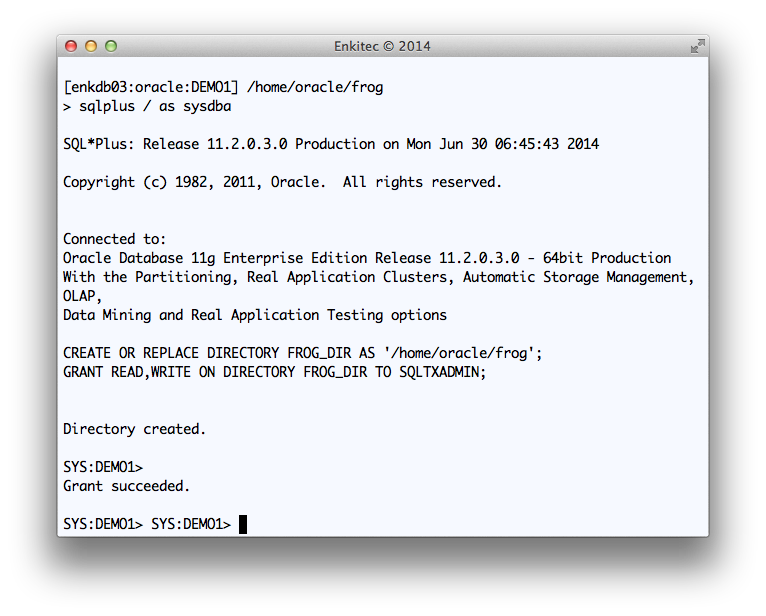Click the "Grant succeeded." output message
This screenshot has height=616, width=766.
126,486
